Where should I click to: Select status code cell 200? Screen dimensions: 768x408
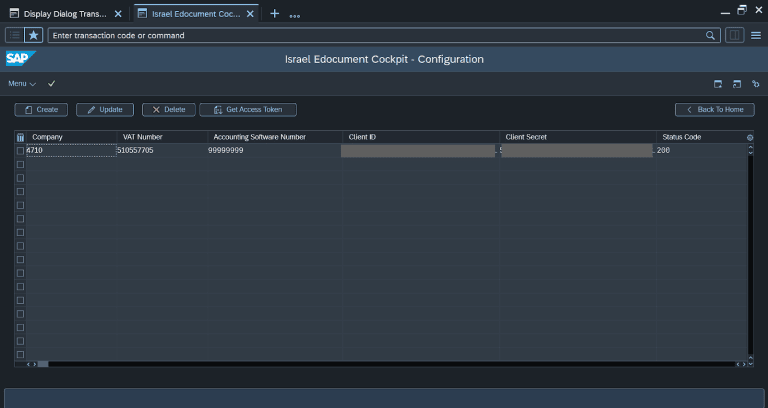[x=701, y=150]
